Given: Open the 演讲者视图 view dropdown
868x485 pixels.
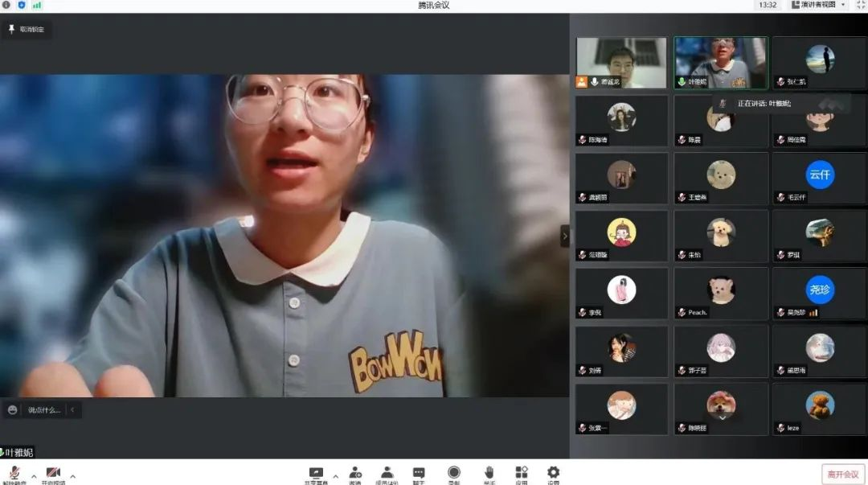Looking at the screenshot, I should coord(819,5).
